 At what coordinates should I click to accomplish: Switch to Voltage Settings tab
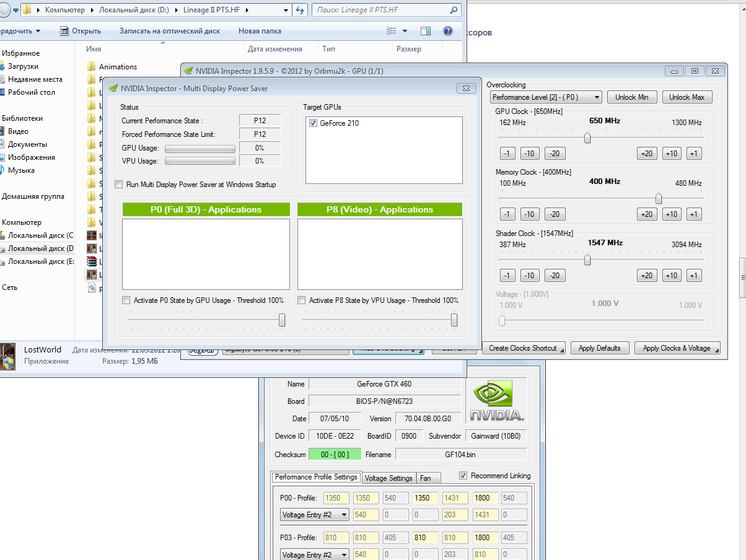click(x=388, y=478)
